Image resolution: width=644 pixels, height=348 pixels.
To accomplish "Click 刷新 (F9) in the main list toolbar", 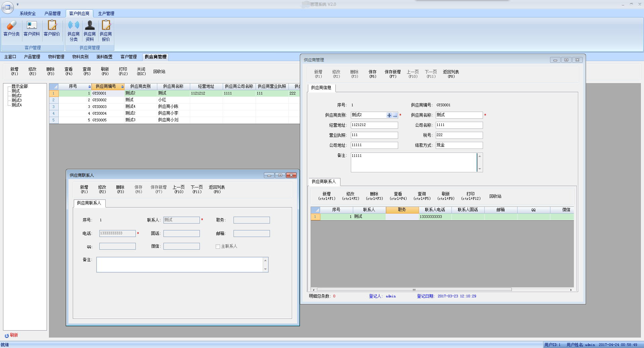I will tap(105, 71).
